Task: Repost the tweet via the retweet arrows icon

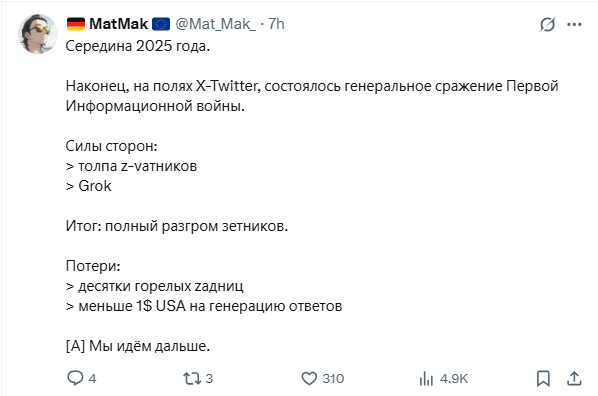Action: click(x=191, y=378)
